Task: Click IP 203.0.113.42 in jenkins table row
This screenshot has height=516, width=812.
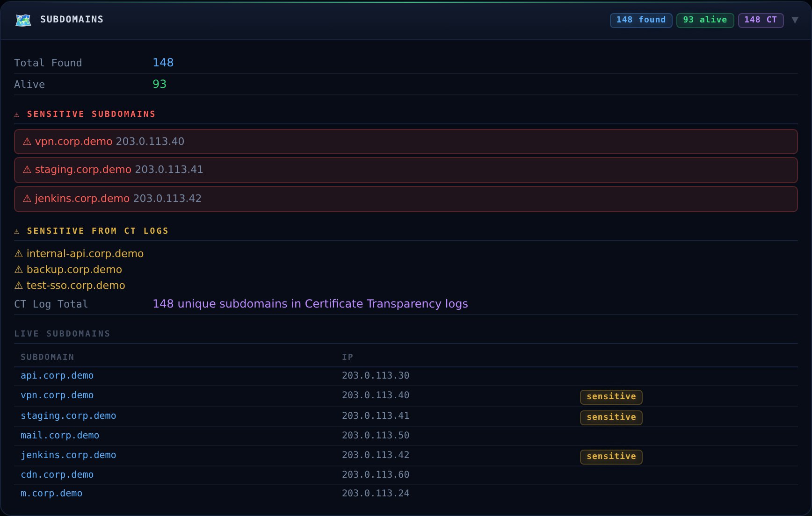Action: pos(376,455)
